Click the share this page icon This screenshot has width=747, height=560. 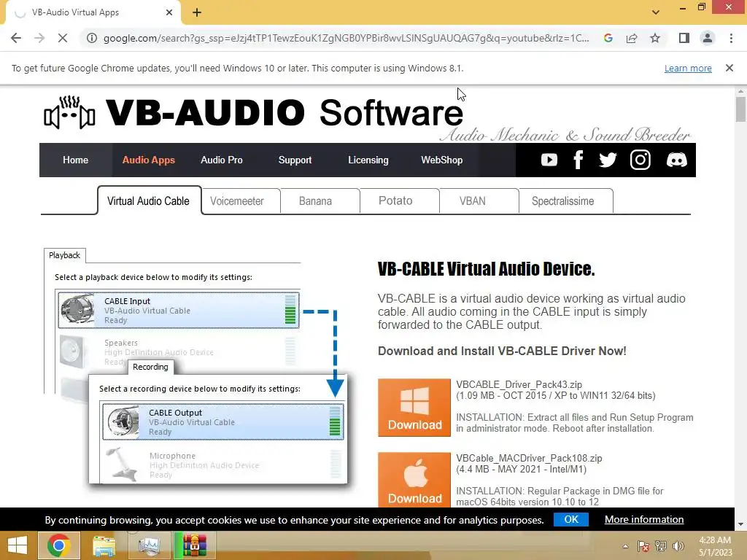(x=632, y=38)
